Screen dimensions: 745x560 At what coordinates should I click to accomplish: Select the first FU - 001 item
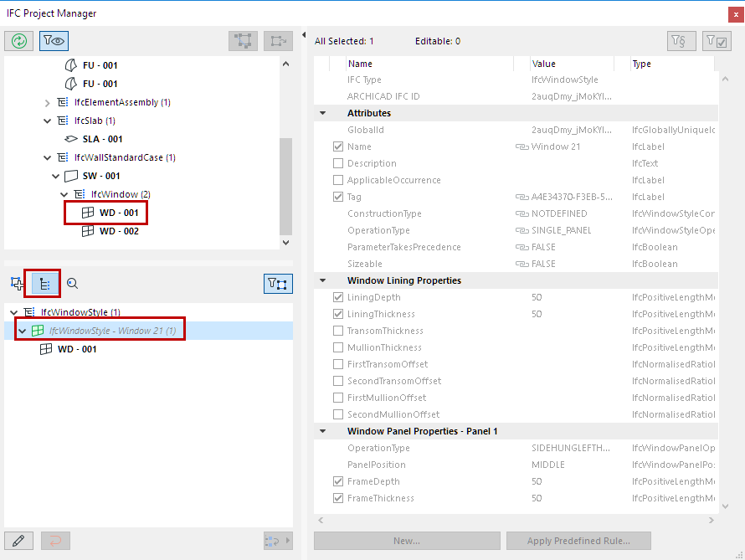(100, 65)
